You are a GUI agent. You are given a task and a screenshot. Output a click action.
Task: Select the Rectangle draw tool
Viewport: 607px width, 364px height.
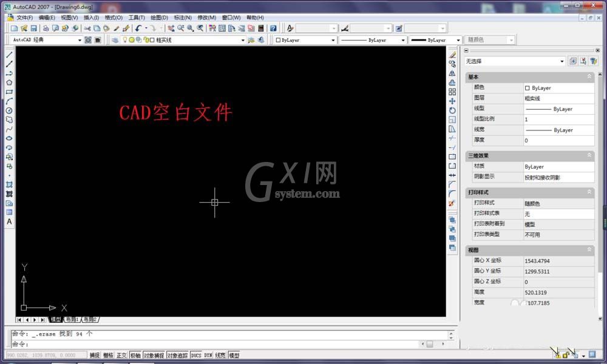(9, 92)
